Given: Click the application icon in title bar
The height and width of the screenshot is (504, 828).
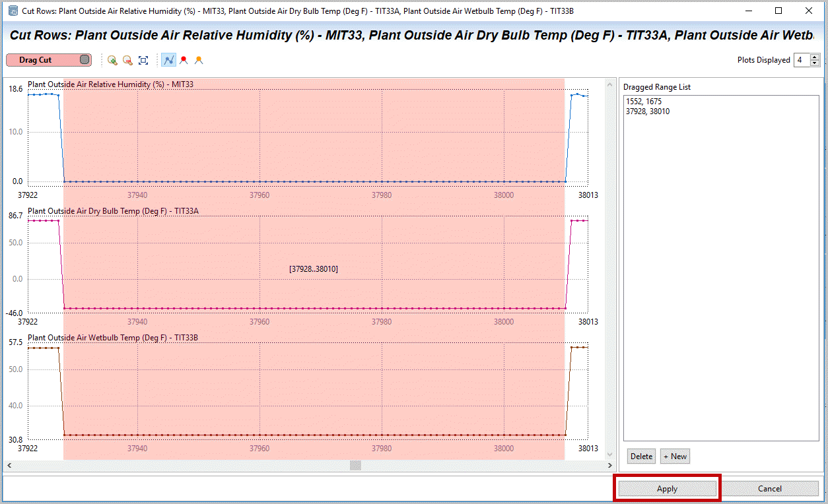Looking at the screenshot, I should click(x=13, y=11).
